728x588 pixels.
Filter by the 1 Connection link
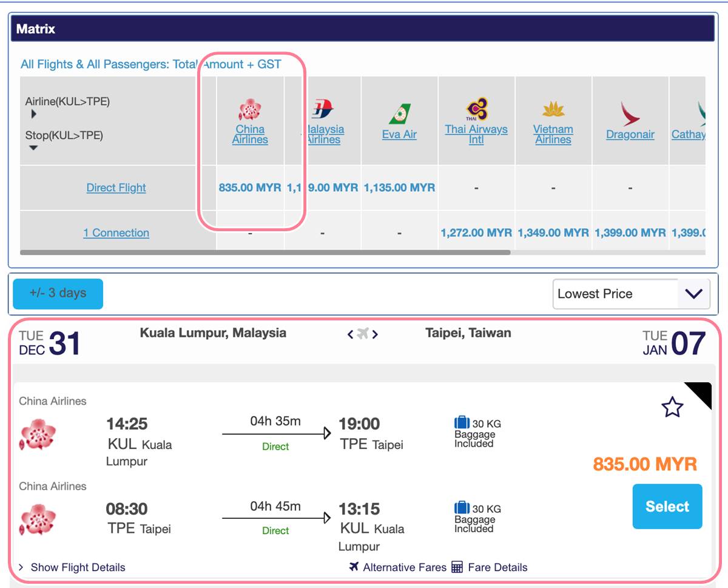116,233
